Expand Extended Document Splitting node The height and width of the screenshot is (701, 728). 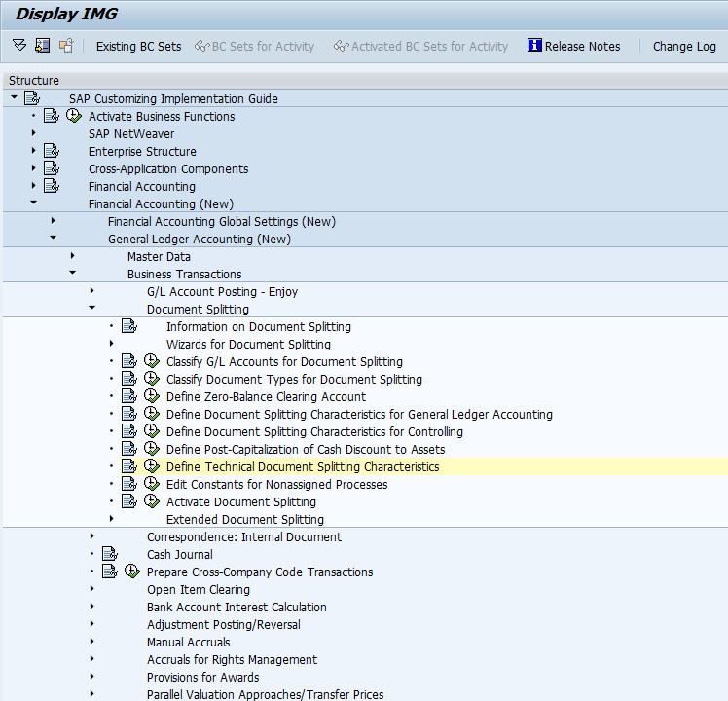(x=111, y=519)
